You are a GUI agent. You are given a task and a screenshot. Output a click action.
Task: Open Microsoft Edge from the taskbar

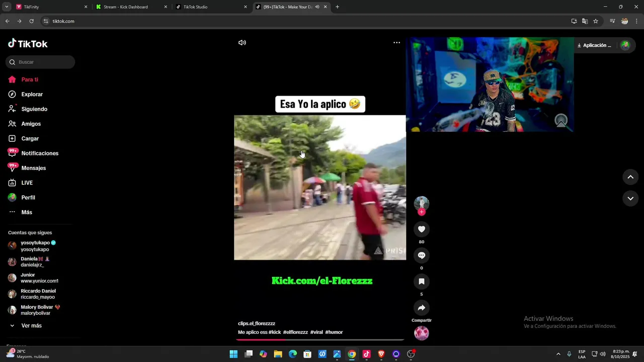click(x=293, y=354)
